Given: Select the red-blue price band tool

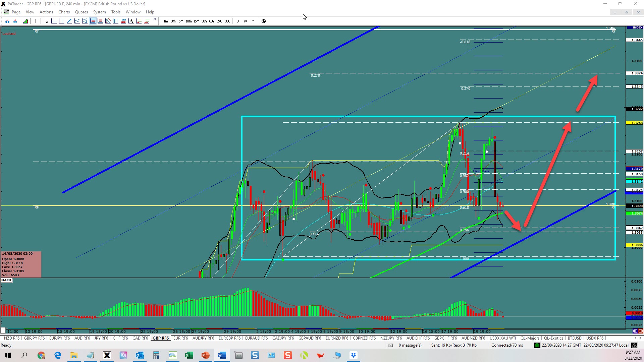Looking at the screenshot, I should coord(123,21).
